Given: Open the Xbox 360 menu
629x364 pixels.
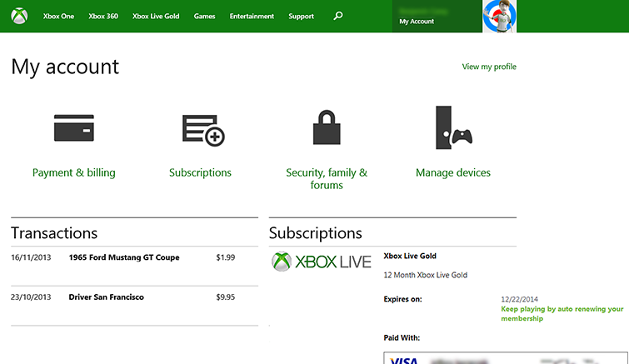Looking at the screenshot, I should click(103, 16).
